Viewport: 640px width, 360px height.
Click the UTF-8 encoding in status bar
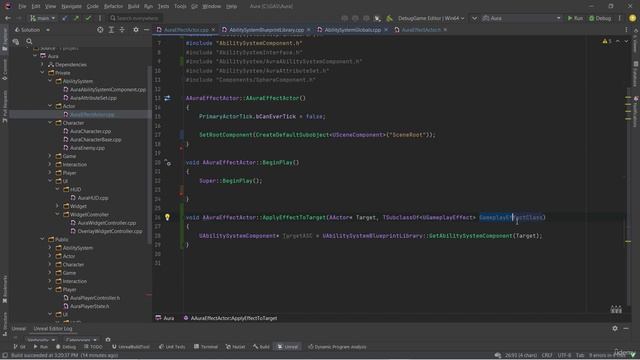coord(564,356)
